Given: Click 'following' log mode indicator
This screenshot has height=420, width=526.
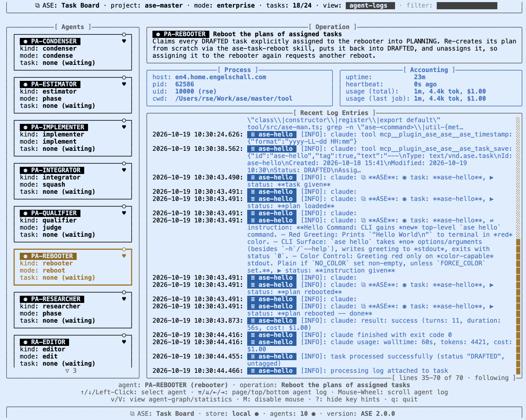Looking at the screenshot, I should pos(491,378).
